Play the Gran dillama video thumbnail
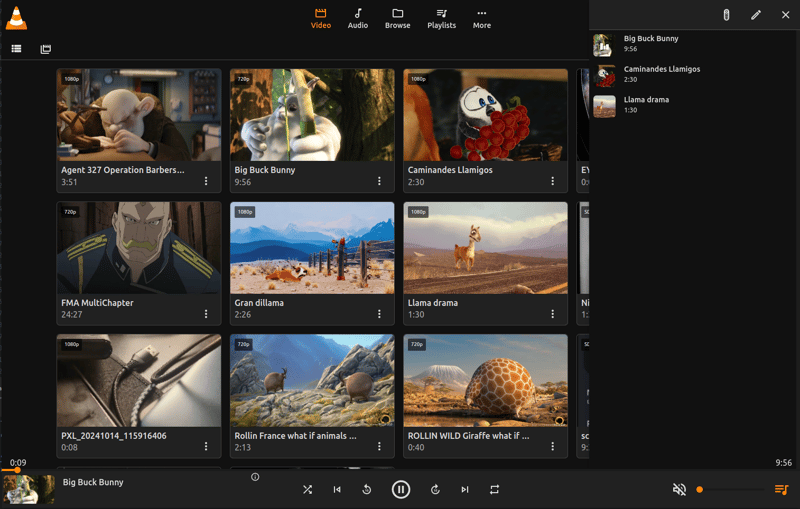This screenshot has height=509, width=800. (x=312, y=248)
